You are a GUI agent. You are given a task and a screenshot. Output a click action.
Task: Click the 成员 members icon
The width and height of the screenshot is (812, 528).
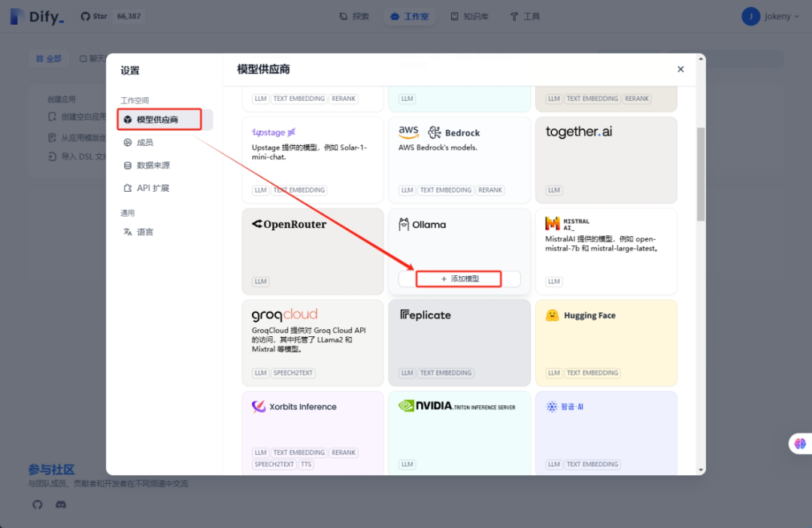click(x=127, y=142)
